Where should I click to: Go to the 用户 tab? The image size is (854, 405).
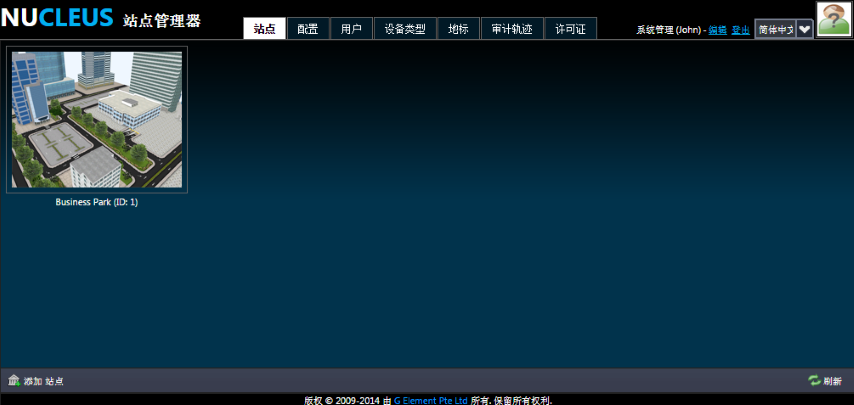[351, 29]
